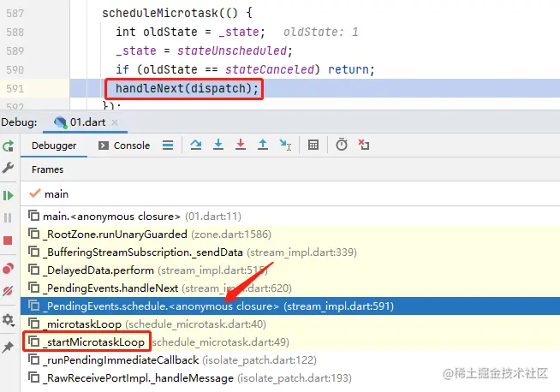560x392 pixels.
Task: Click the Rerun debug icon
Action: pyautogui.click(x=9, y=146)
